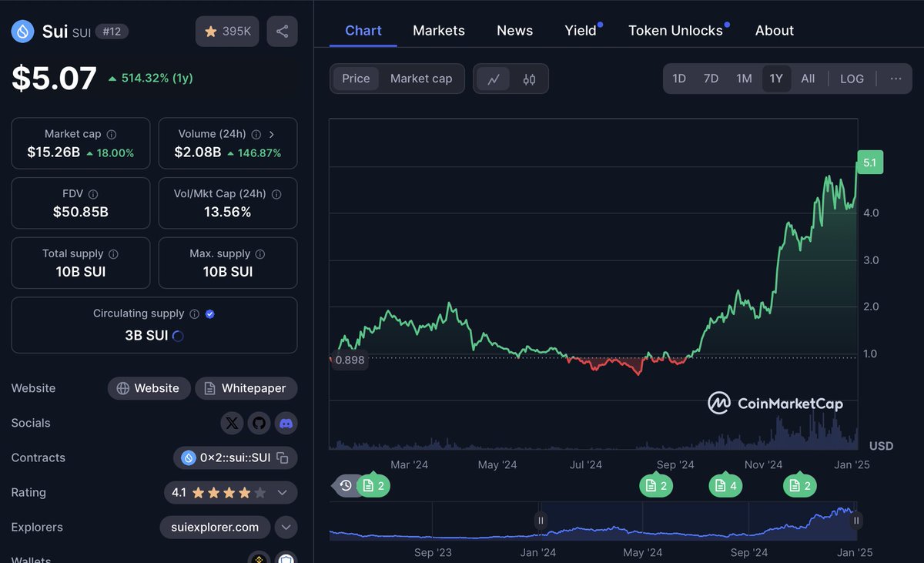Open GitHub social icon
This screenshot has height=563, width=924.
259,423
